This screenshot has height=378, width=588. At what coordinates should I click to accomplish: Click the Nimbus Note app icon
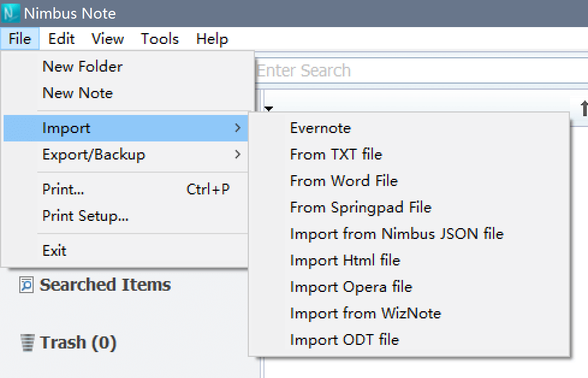tap(10, 13)
